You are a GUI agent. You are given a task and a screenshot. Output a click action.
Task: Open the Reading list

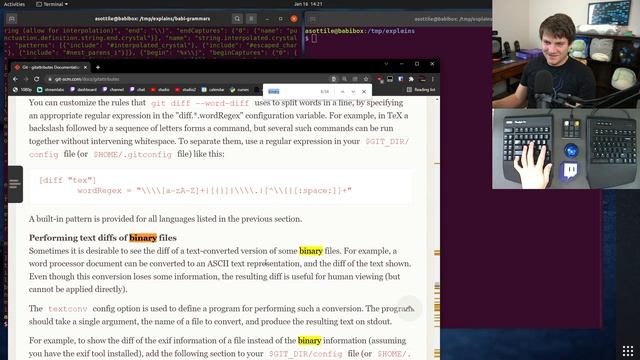pyautogui.click(x=421, y=89)
